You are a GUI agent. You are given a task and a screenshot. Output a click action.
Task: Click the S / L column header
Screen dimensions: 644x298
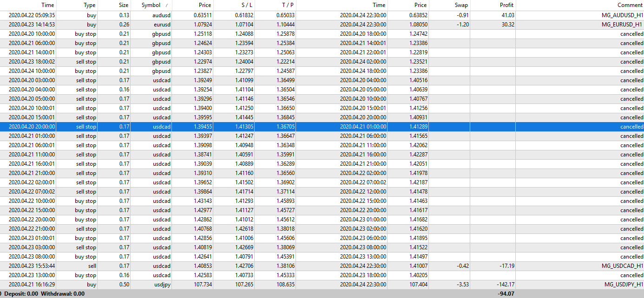(x=246, y=5)
